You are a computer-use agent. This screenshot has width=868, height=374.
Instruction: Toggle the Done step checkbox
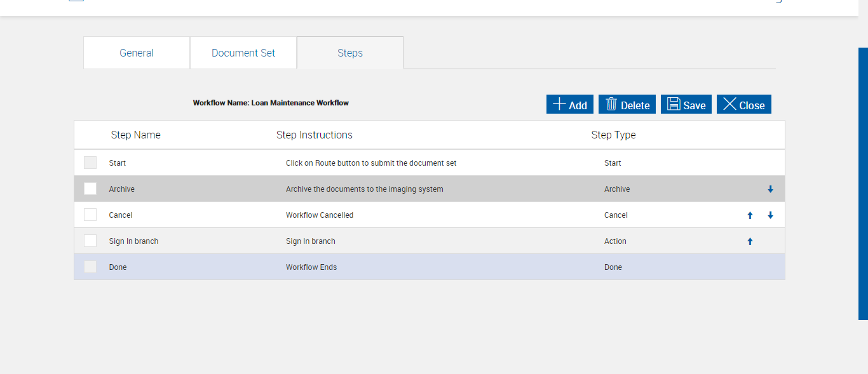(90, 267)
